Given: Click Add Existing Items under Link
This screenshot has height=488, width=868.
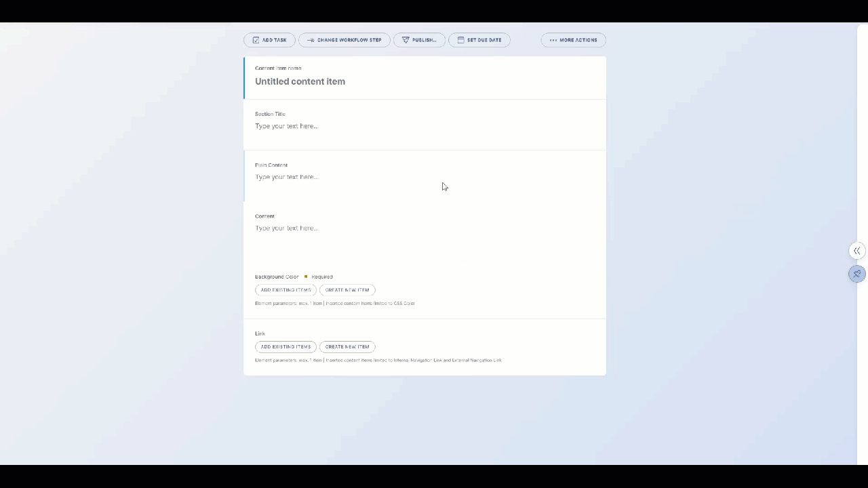Looking at the screenshot, I should (285, 346).
